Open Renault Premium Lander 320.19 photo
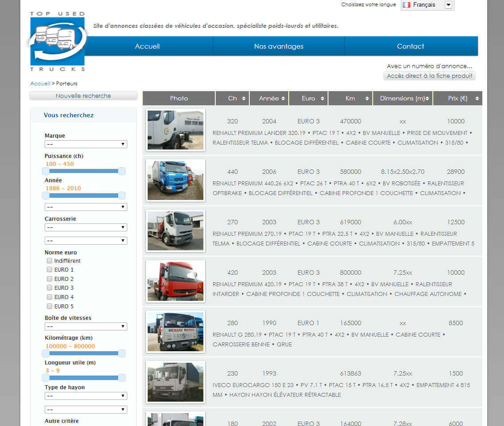The image size is (504, 426). (176, 130)
